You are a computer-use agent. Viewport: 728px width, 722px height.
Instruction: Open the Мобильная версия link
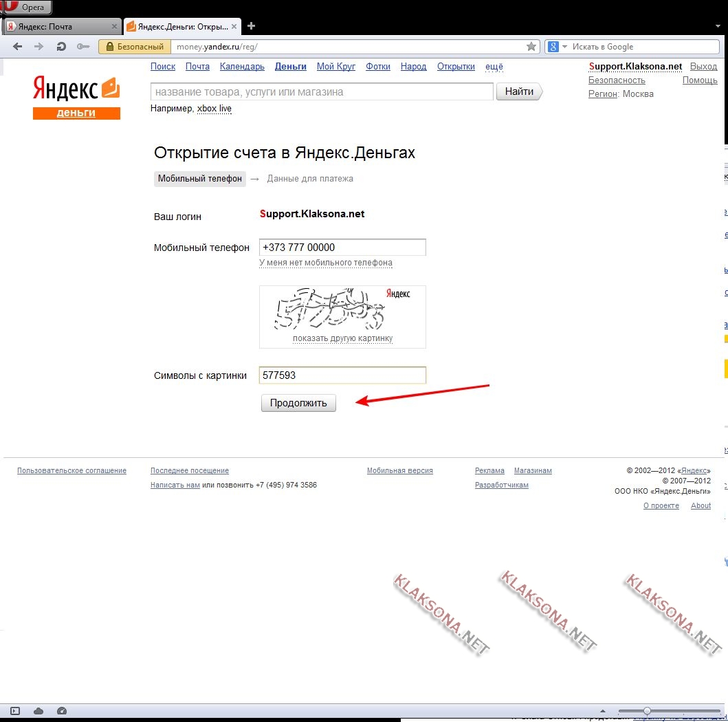(400, 470)
